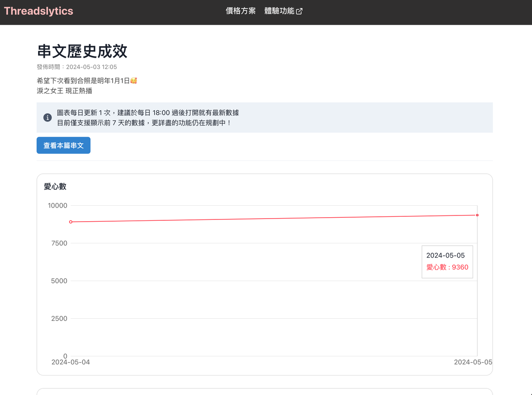532x395 pixels.
Task: Click the 10000 y-axis label
Action: point(57,206)
